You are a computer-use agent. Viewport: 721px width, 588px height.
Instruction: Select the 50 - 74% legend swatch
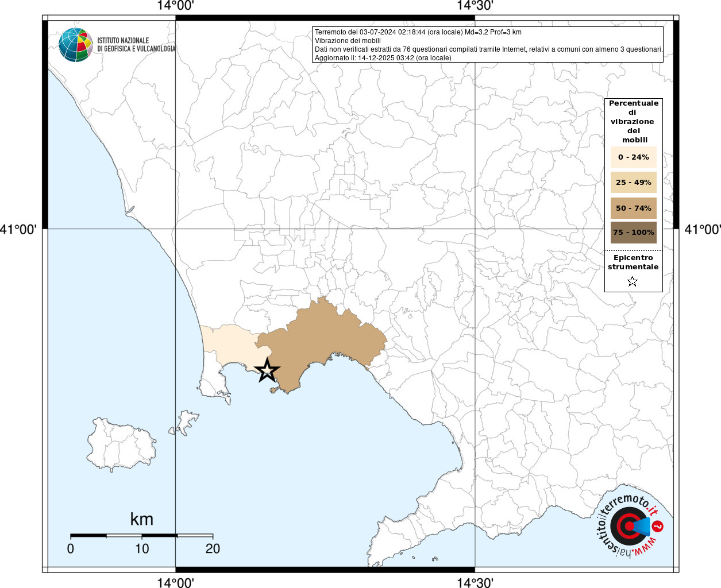(x=634, y=208)
